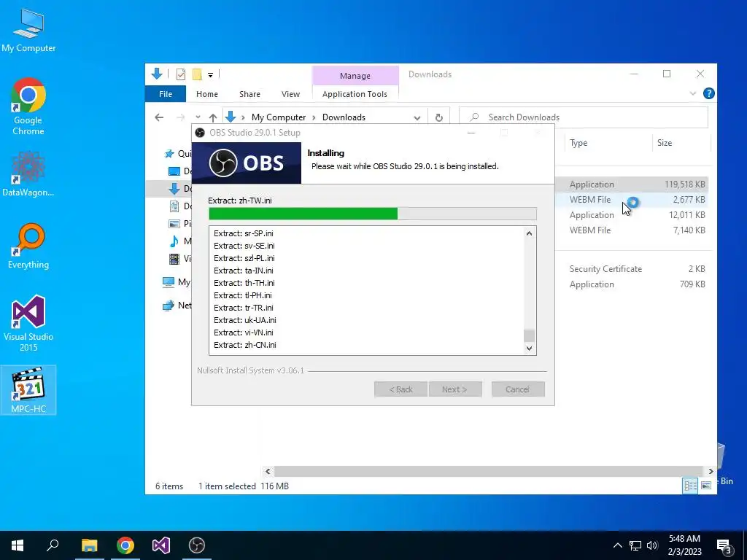Open Explorer help icon
The height and width of the screenshot is (560, 747).
(708, 93)
